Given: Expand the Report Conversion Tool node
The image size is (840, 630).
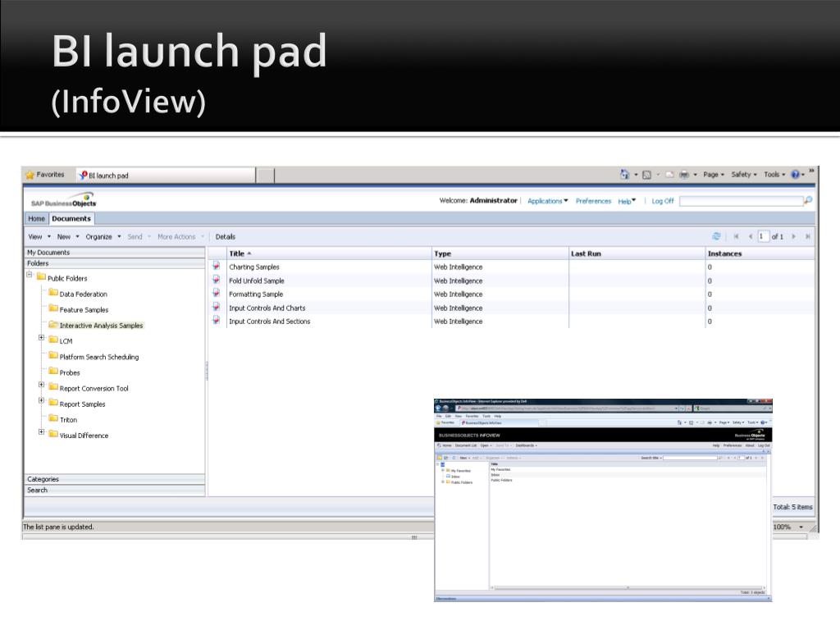Looking at the screenshot, I should [x=41, y=385].
